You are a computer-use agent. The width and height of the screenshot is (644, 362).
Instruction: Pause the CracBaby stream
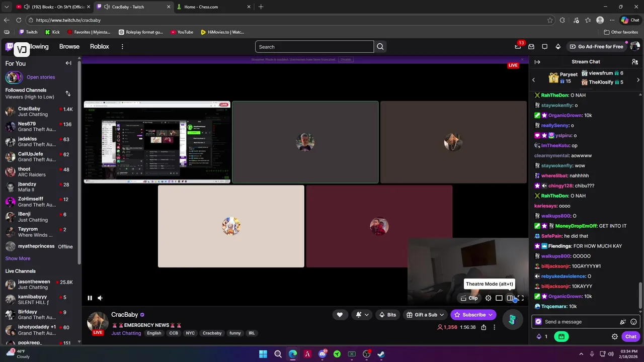(90, 298)
